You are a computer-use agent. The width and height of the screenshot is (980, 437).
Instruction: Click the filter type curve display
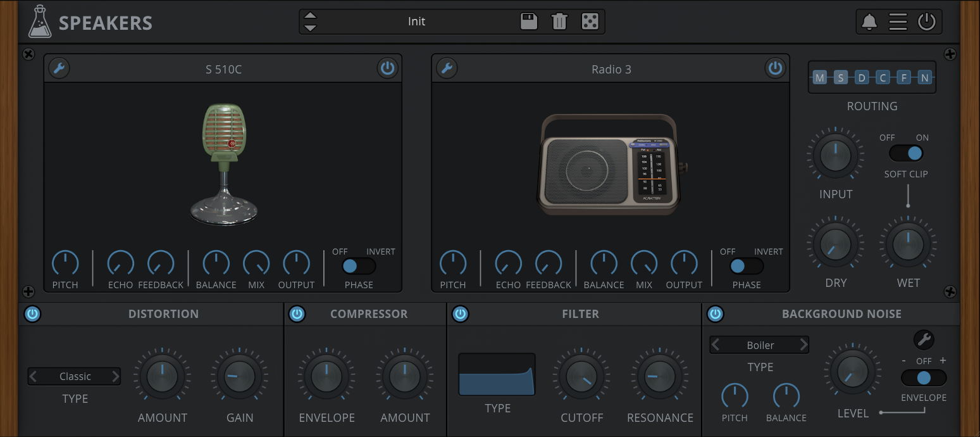(497, 375)
